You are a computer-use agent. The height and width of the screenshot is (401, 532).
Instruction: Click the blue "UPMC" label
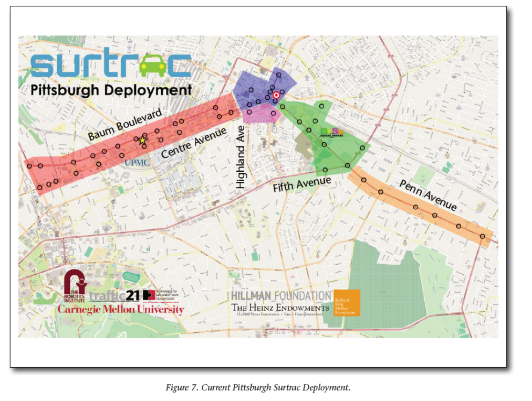(137, 163)
